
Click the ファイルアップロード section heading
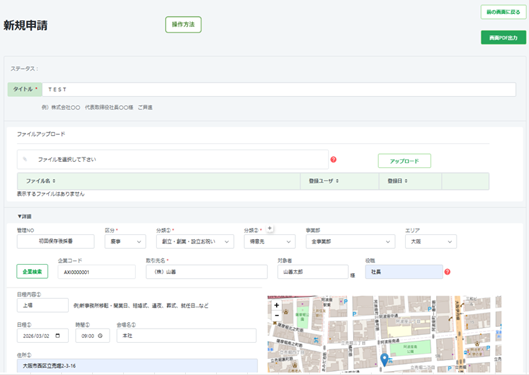(41, 134)
